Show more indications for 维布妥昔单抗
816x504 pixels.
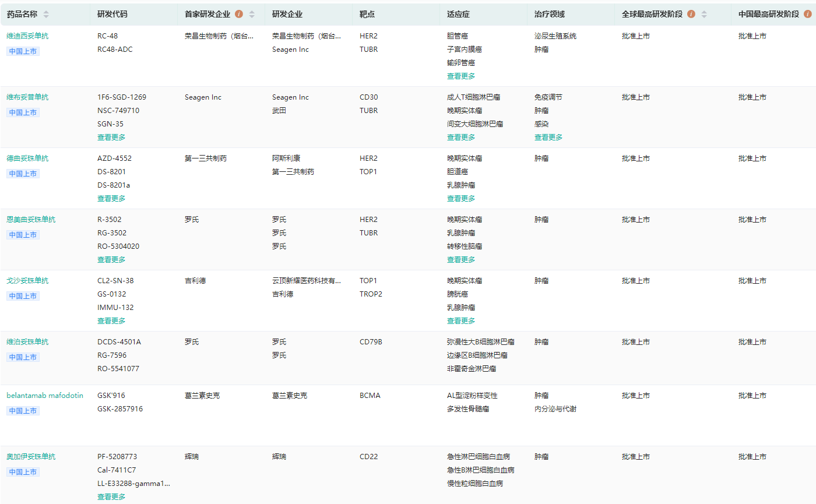point(461,138)
